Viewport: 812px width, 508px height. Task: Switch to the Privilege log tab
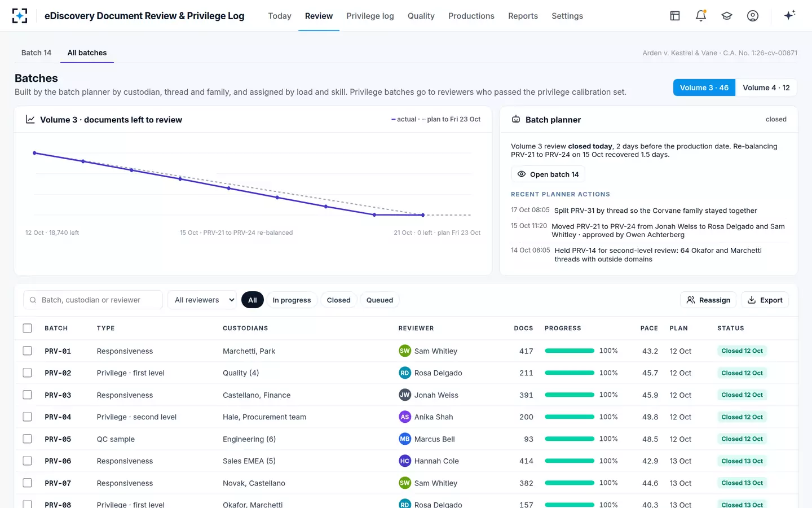click(370, 16)
